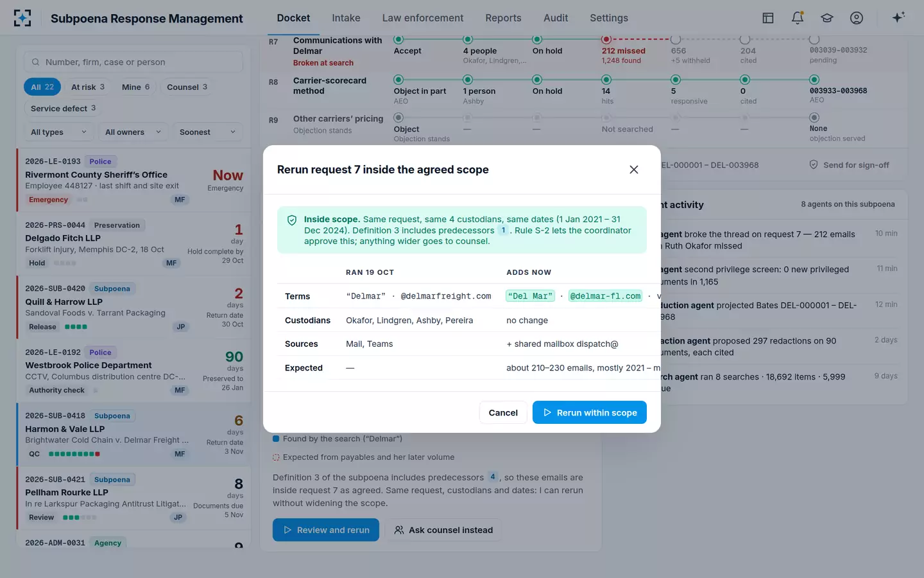The height and width of the screenshot is (578, 924).
Task: Expand the Soonest sort dropdown
Action: pyautogui.click(x=208, y=132)
